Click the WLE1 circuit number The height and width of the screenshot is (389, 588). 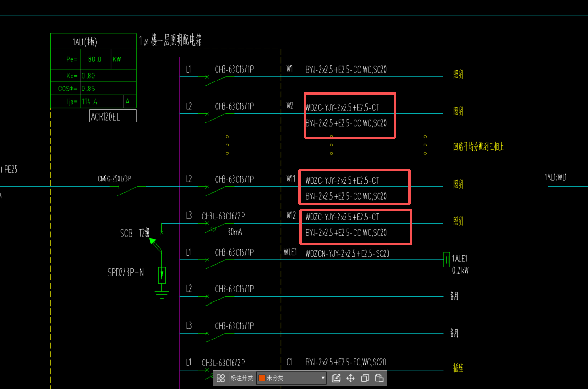[290, 252]
